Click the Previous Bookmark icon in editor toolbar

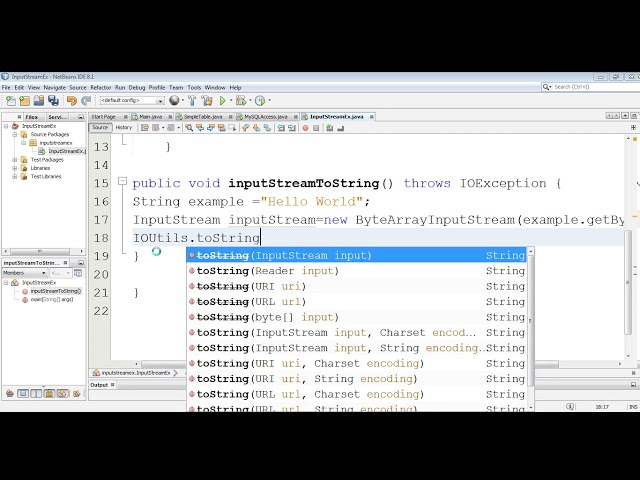coord(245,128)
